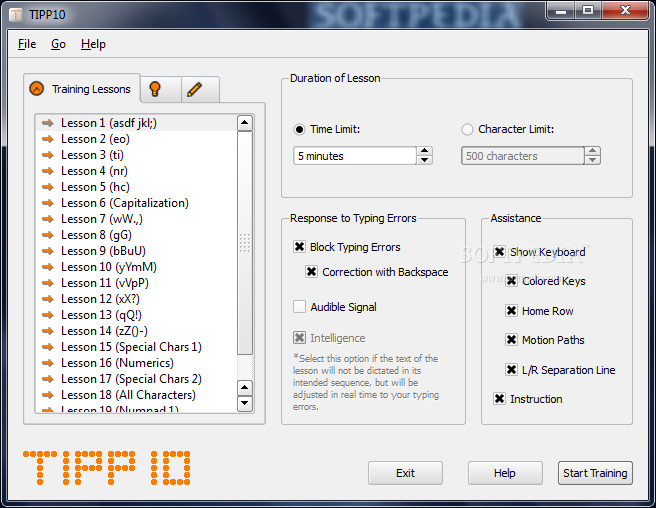Click the arrow icon beside Lesson 5 (hc)
Screen dimensions: 656x508
pos(48,187)
